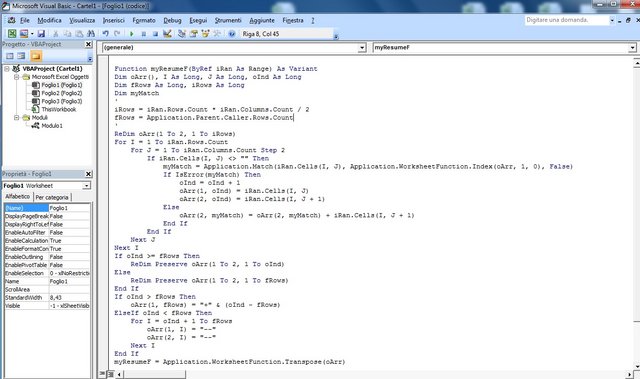The height and width of the screenshot is (379, 640).
Task: Click the 'Digitare una domanda' help field
Action: point(567,20)
